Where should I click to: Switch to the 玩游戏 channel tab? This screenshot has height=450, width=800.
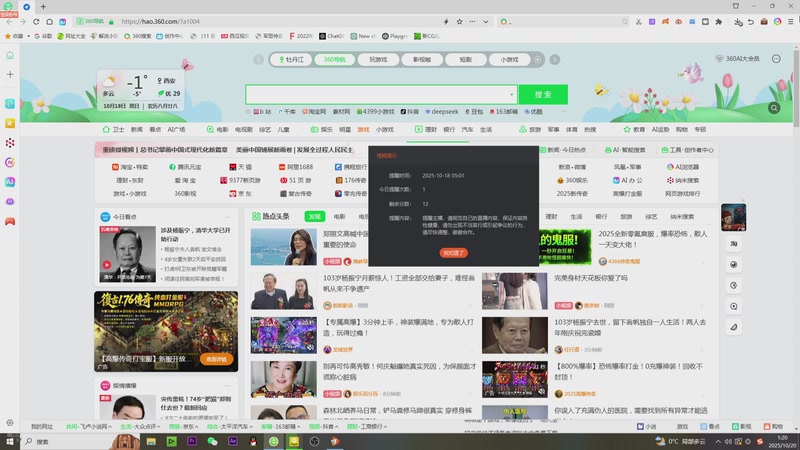378,60
